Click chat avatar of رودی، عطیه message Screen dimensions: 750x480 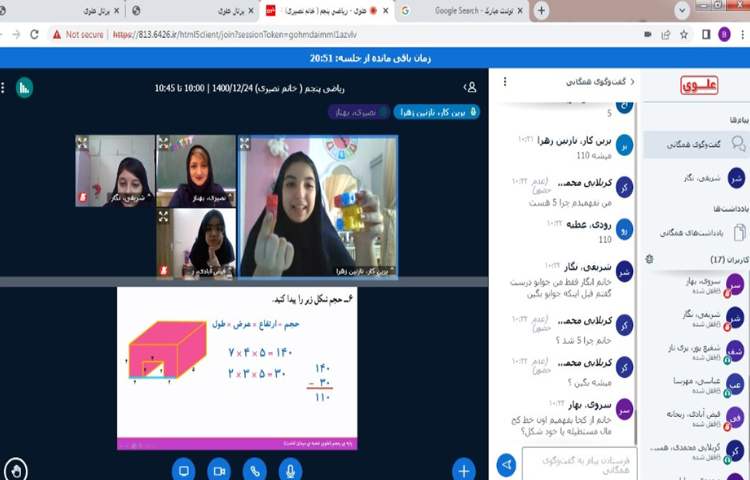coord(624,229)
